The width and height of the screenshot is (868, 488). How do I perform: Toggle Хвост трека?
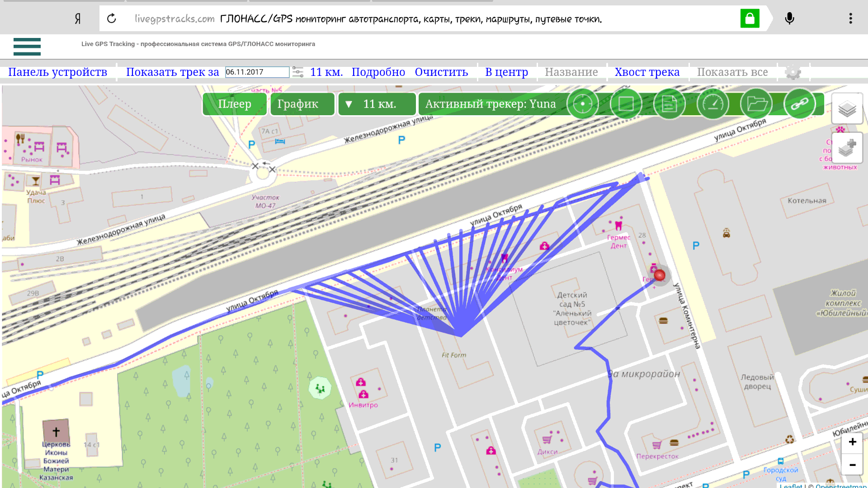point(647,72)
